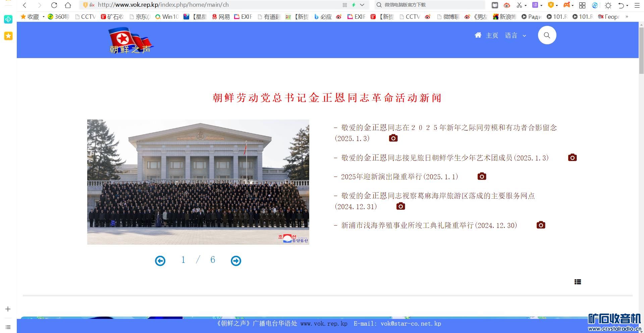This screenshot has height=333, width=644.
Task: Open the 新浦市浅海养殖事业所 article
Action: click(x=426, y=225)
